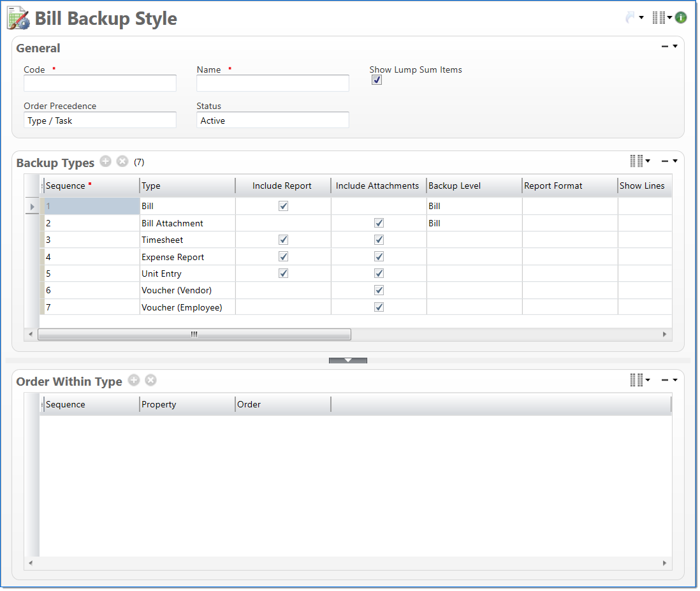Uncheck Include Report for Timesheet row
Viewport: 700px width, 591px height.
(283, 240)
